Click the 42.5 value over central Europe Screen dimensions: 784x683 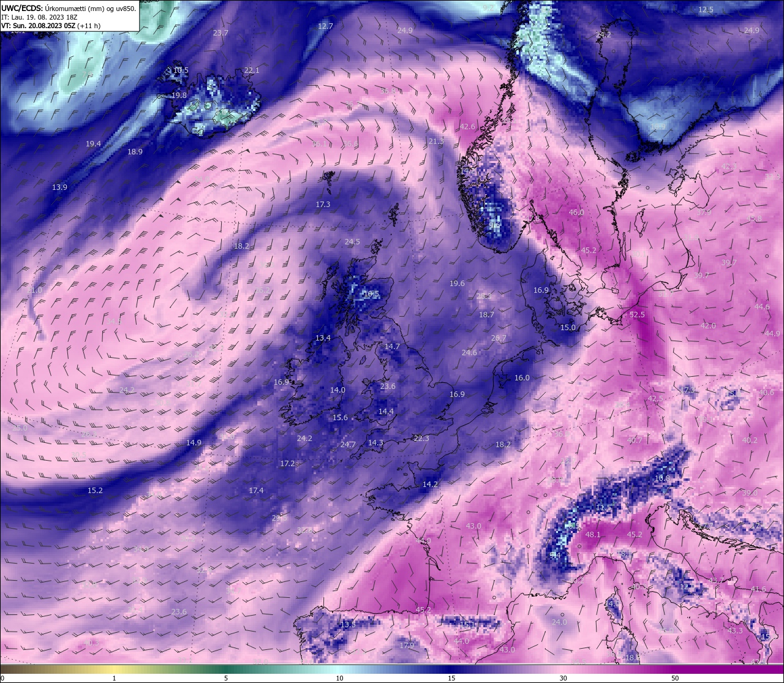coord(655,399)
